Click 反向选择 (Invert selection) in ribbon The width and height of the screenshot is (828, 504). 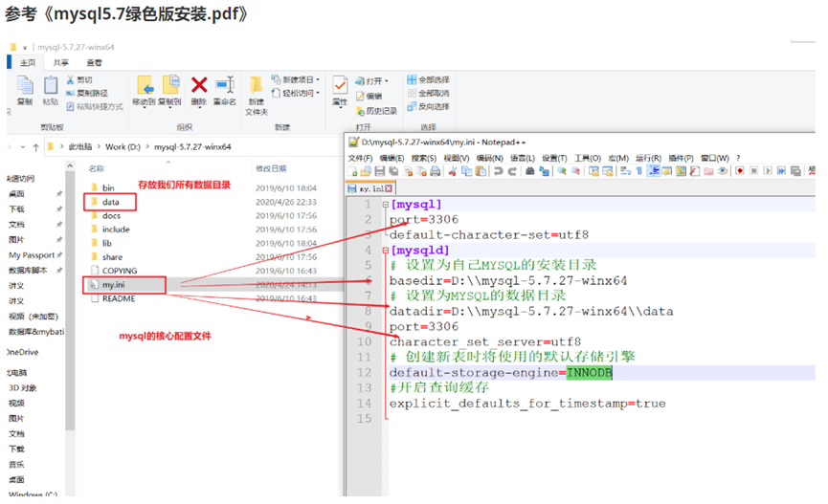click(428, 106)
